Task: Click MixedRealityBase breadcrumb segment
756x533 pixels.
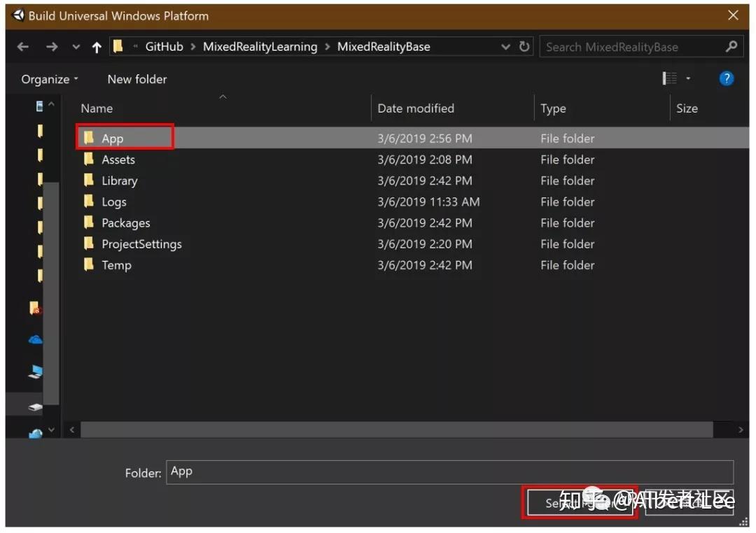Action: pos(384,46)
